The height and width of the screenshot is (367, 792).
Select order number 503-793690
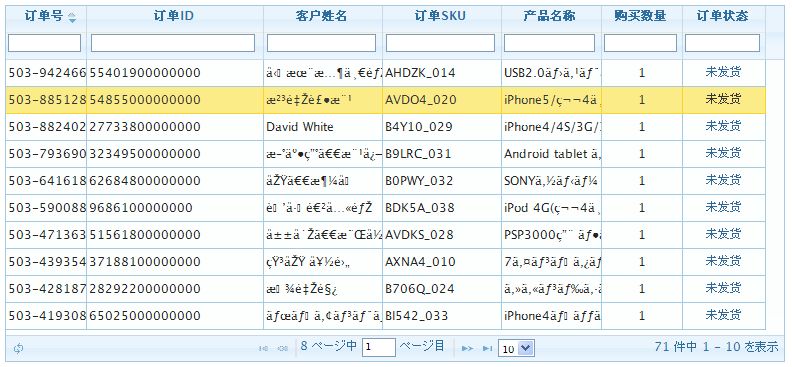47,154
